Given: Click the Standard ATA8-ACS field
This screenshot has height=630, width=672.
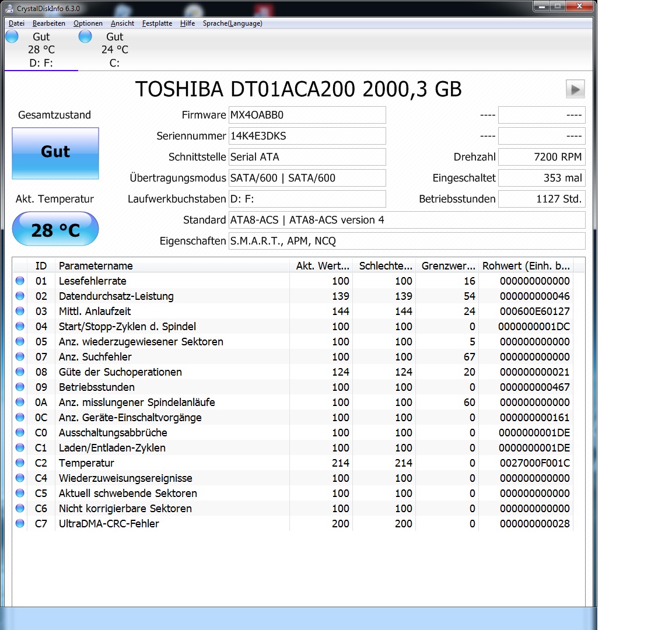Looking at the screenshot, I should pos(407,220).
